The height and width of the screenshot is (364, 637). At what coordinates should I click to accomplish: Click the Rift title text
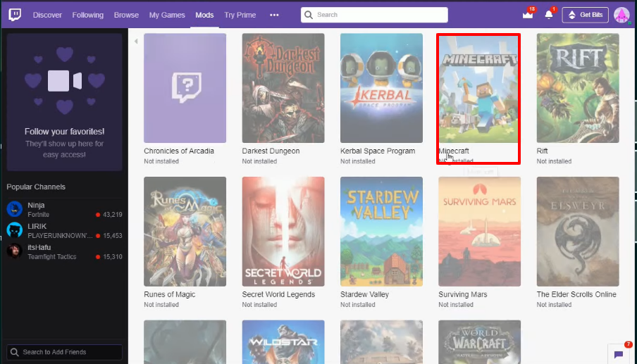coord(542,151)
